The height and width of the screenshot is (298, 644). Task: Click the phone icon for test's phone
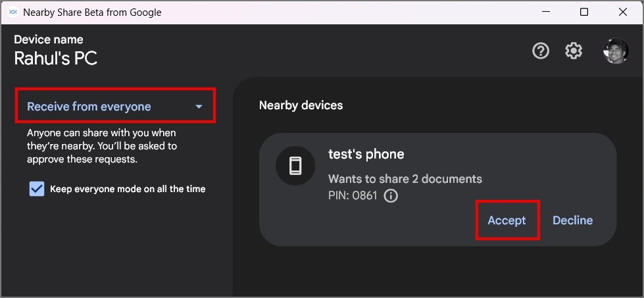(295, 166)
